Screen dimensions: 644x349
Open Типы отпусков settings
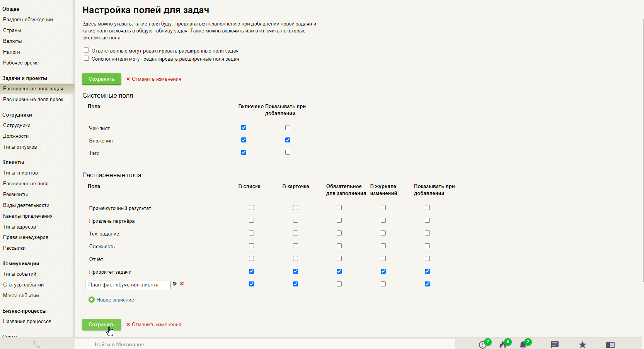coord(20,147)
